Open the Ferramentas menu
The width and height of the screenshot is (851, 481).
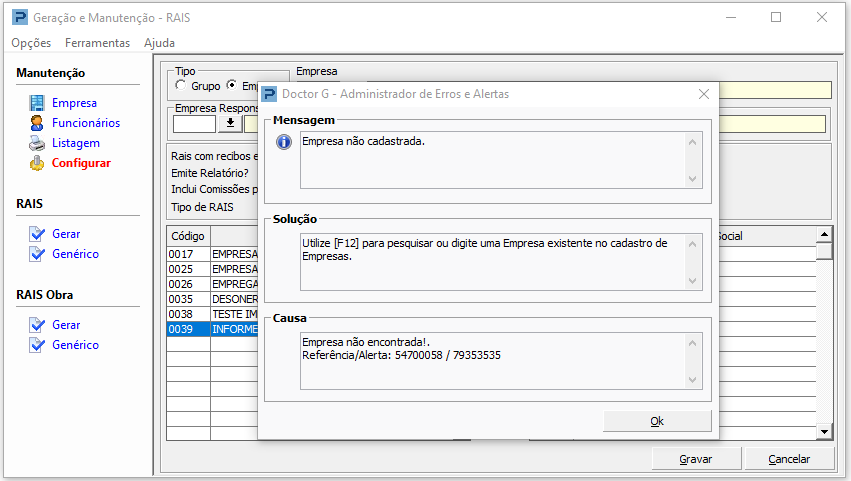point(98,43)
